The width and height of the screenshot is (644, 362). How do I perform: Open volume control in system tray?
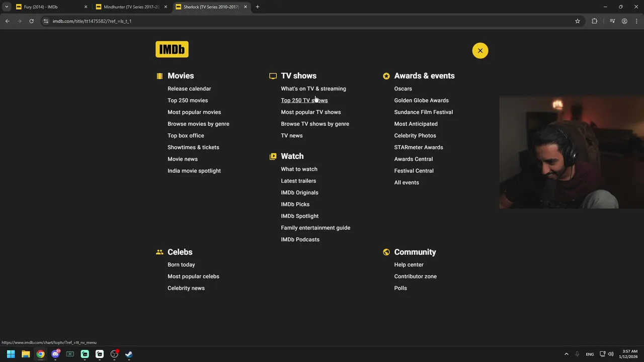[611, 354]
